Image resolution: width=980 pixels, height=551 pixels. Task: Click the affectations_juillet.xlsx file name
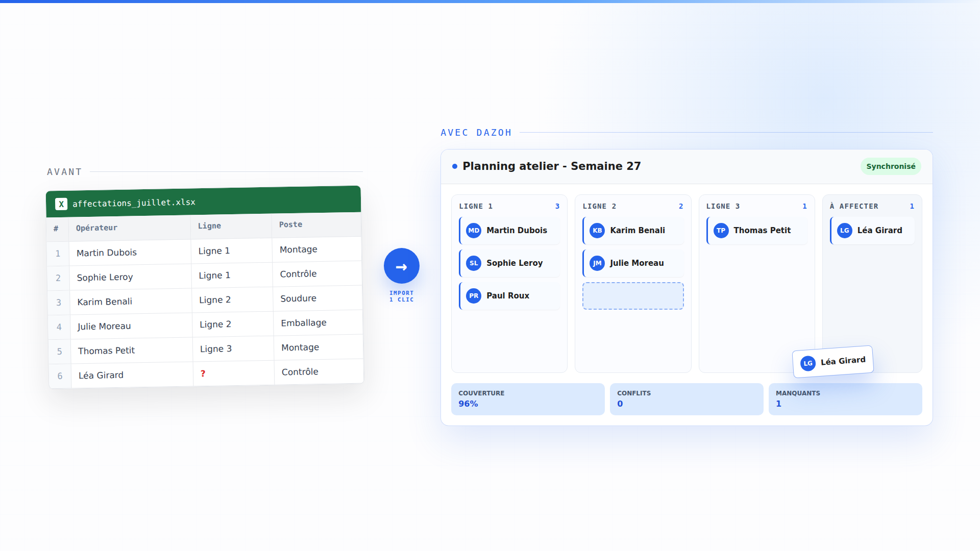(x=134, y=203)
